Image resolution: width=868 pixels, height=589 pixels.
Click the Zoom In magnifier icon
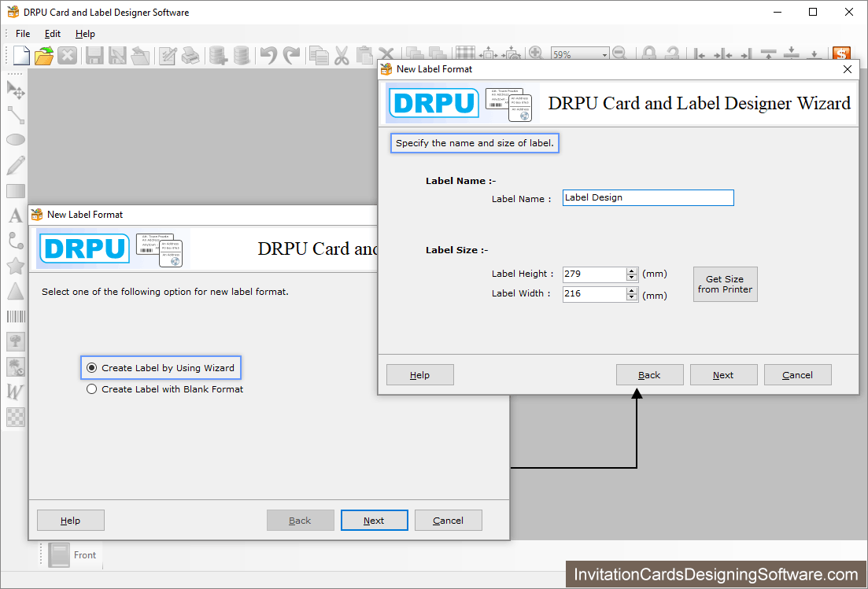point(535,53)
